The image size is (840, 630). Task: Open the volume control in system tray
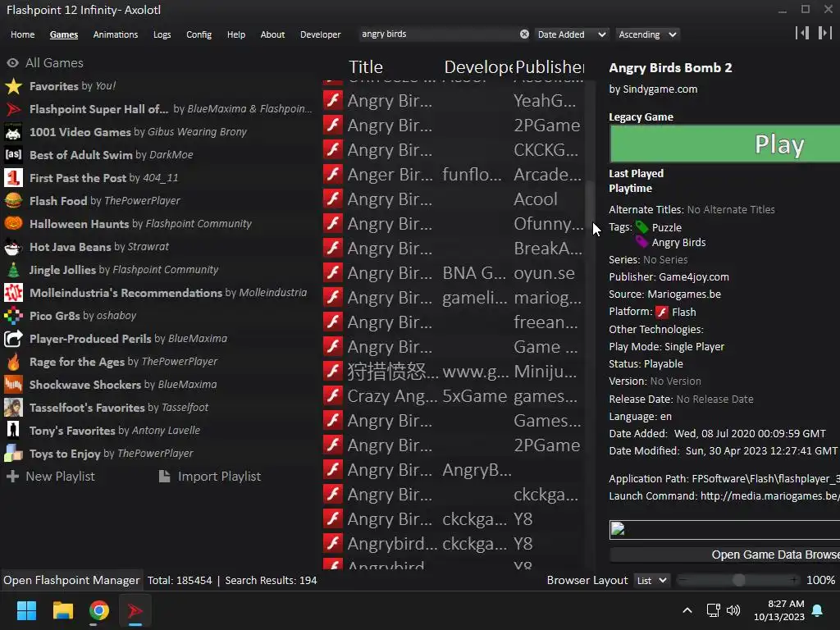[733, 610]
